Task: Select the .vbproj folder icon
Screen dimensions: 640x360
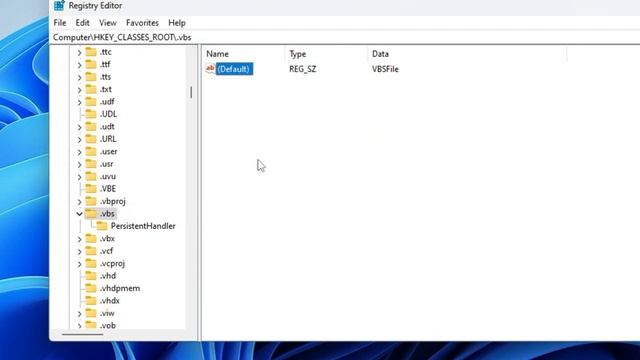Action: (91, 201)
